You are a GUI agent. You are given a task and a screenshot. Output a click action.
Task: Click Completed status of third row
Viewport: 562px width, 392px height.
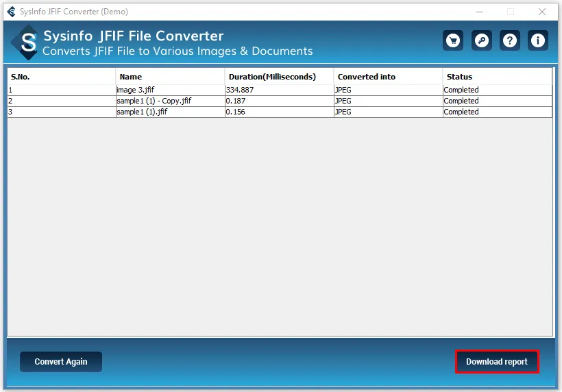coord(461,112)
